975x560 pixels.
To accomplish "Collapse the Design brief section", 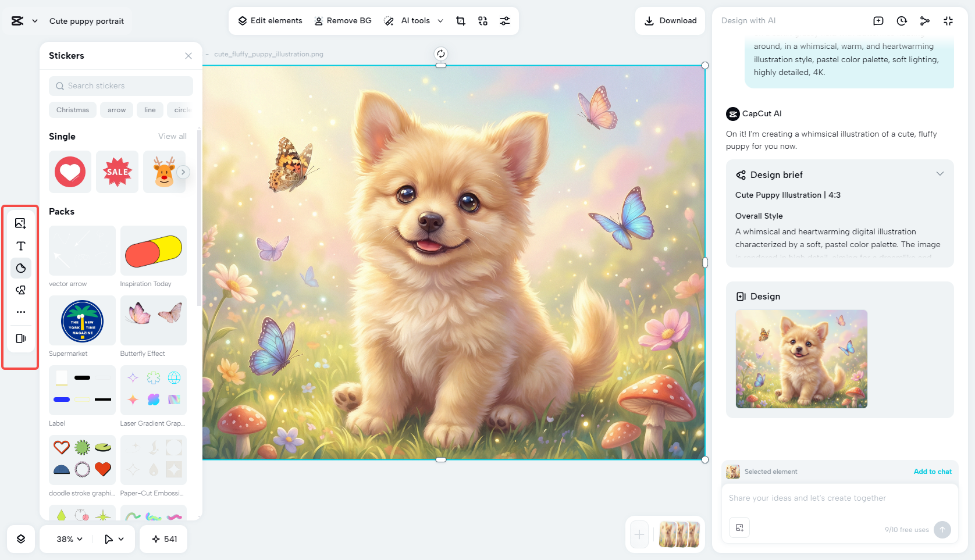I will click(x=940, y=174).
